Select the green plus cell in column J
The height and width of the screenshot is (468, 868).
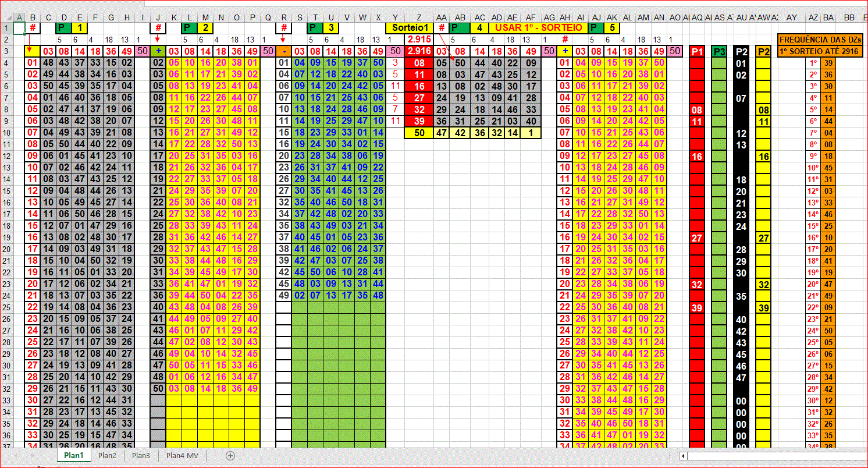158,51
